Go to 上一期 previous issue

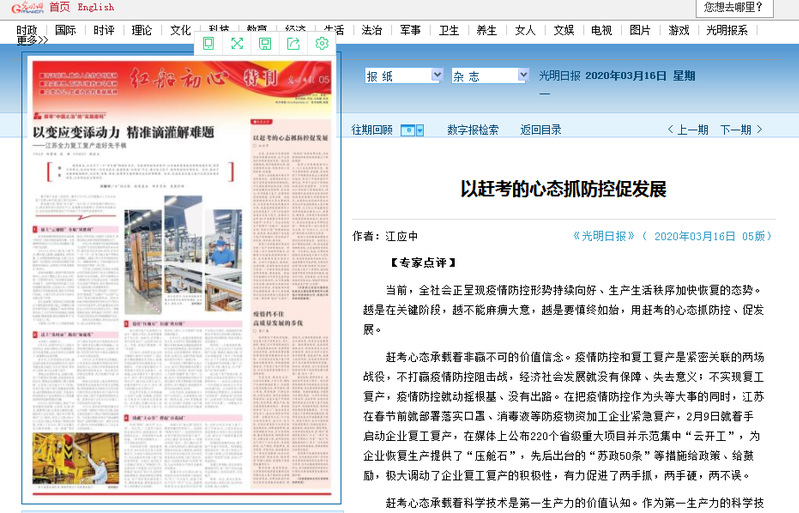click(688, 130)
